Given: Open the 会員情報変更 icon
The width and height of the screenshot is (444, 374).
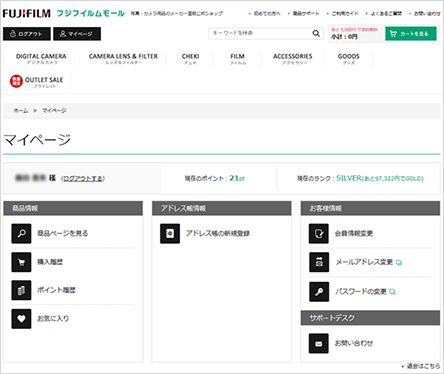Looking at the screenshot, I should [x=319, y=233].
